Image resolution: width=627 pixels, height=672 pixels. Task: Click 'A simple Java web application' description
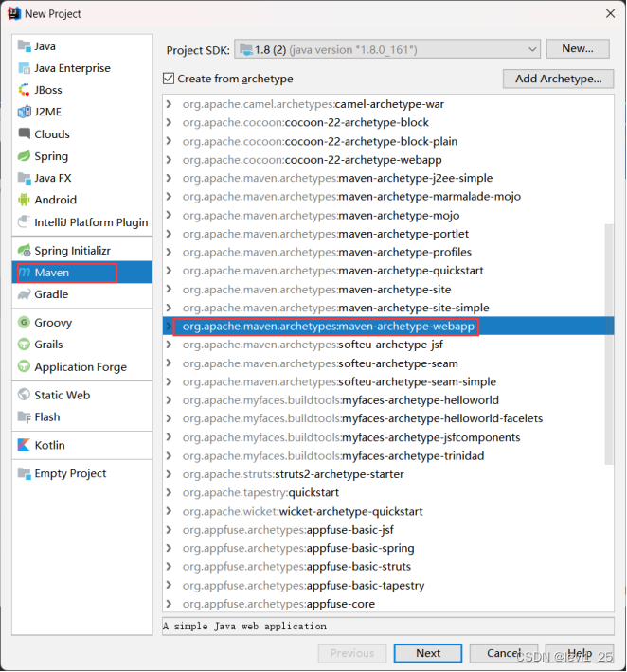click(x=245, y=627)
